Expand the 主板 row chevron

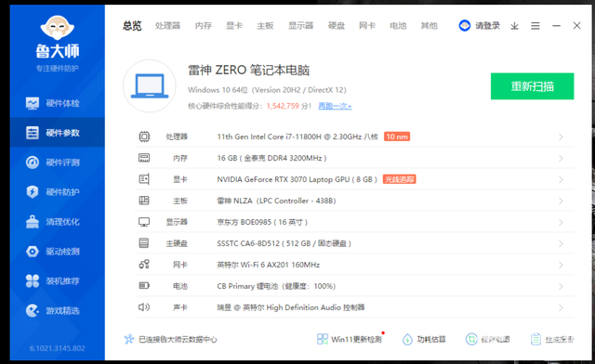coord(561,201)
